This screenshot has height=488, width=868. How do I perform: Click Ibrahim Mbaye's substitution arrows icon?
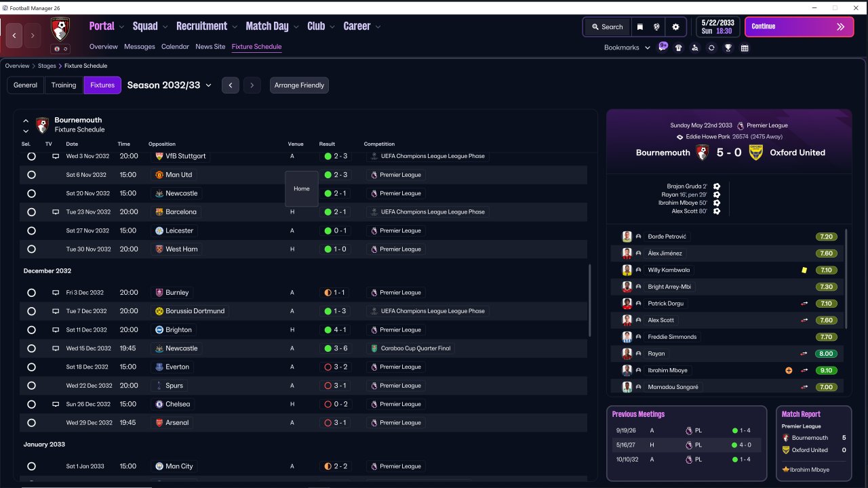pyautogui.click(x=804, y=371)
